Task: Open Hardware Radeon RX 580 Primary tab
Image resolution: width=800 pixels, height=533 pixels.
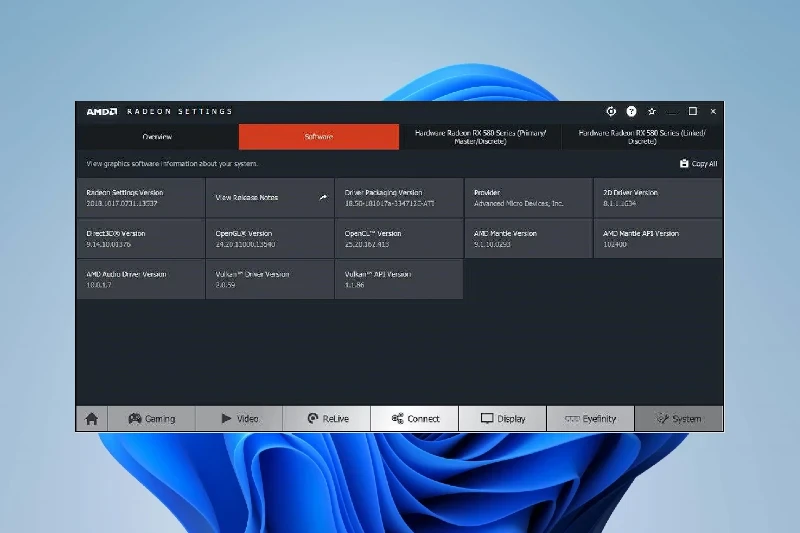Action: coord(480,137)
